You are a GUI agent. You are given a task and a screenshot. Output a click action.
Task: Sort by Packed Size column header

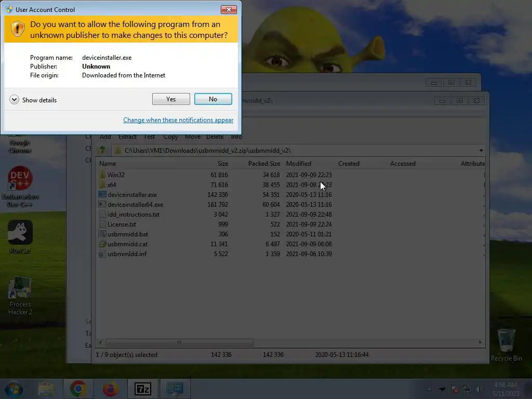[264, 164]
